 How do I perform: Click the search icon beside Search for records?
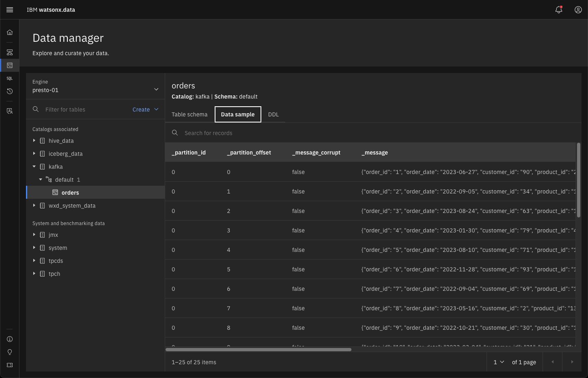point(175,133)
